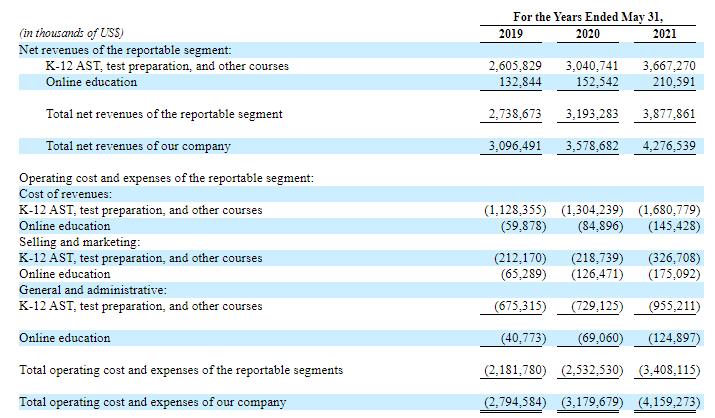This screenshot has height=418, width=715.
Task: Select the 'Cost of revenues:' heading
Action: pyautogui.click(x=65, y=194)
